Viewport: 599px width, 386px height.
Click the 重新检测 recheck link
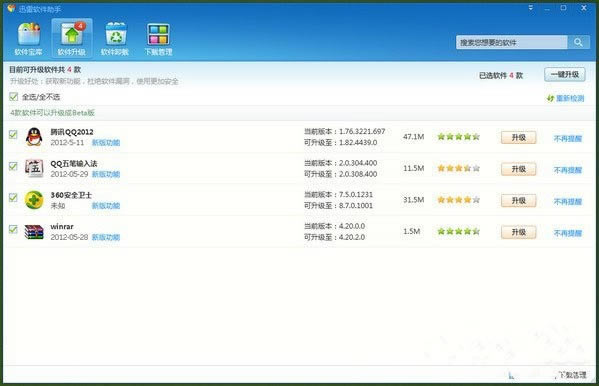566,99
